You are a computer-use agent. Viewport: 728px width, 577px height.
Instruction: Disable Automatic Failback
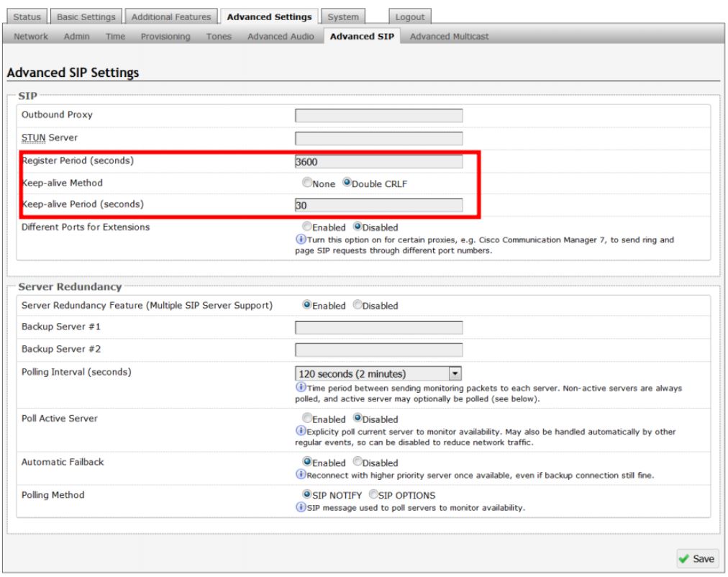(x=358, y=463)
